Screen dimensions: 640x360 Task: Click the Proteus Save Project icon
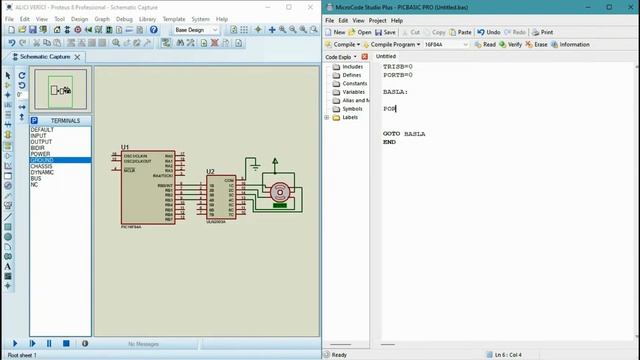(33, 30)
